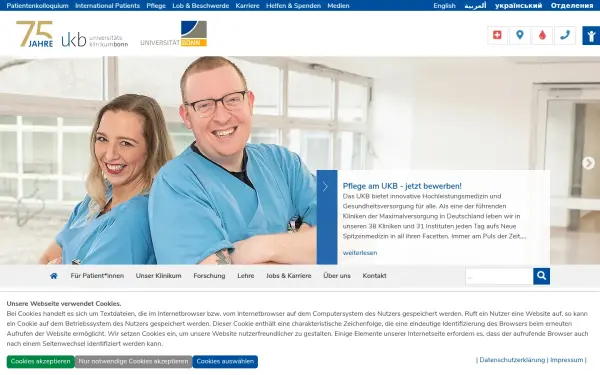
Task: Open 'Pflege am UKB - jetzt bewerben!' headline
Action: pos(402,186)
